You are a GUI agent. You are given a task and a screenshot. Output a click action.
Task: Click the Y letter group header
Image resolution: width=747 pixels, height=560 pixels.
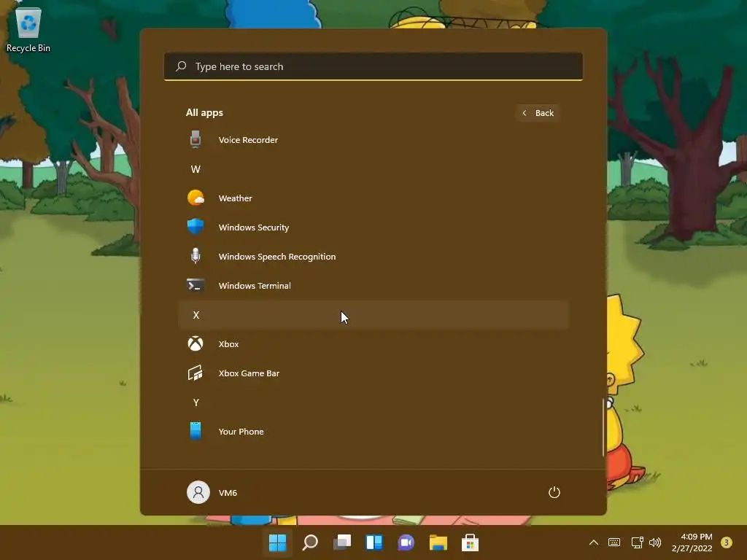coord(373,402)
